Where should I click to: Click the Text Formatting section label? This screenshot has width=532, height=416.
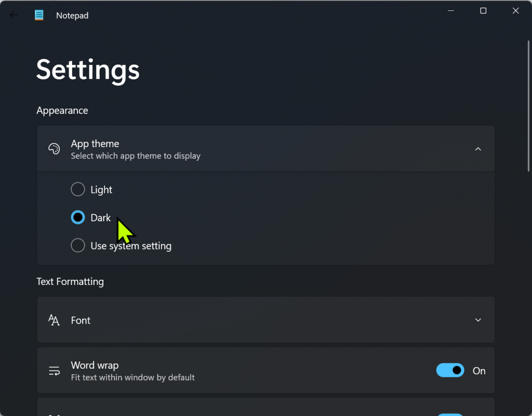pos(70,281)
